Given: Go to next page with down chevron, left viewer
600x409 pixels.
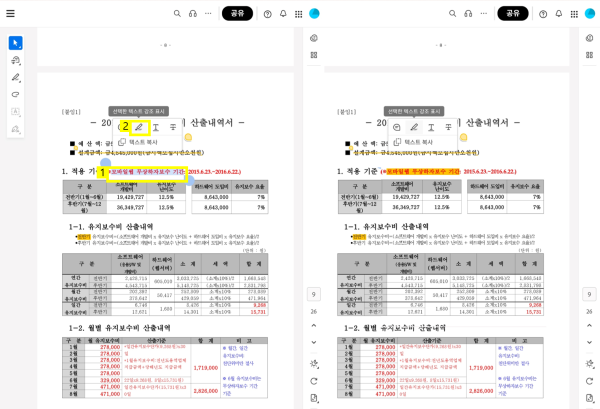Looking at the screenshot, I should [x=314, y=342].
